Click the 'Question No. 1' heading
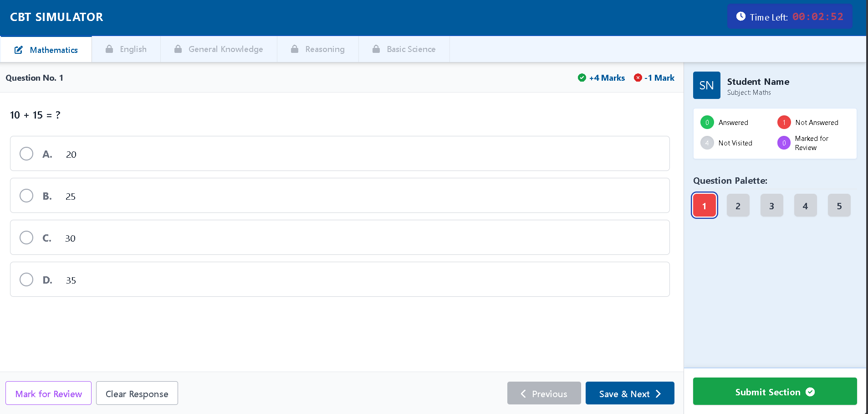Image resolution: width=868 pixels, height=414 pixels. pyautogui.click(x=35, y=78)
